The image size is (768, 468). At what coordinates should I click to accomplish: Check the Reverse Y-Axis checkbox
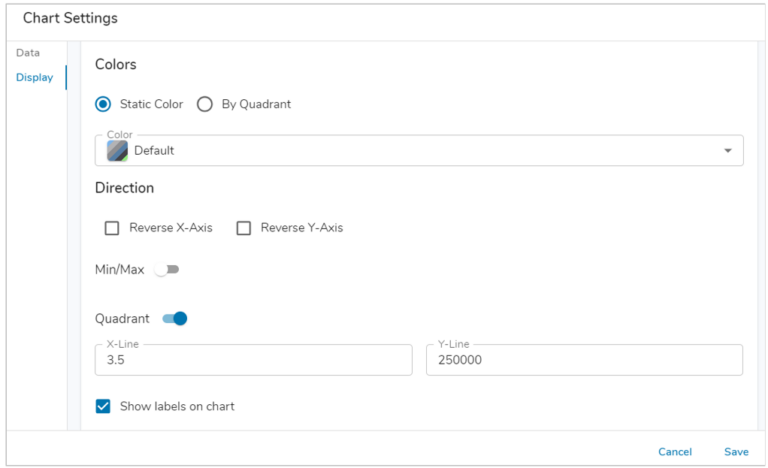[x=243, y=228]
